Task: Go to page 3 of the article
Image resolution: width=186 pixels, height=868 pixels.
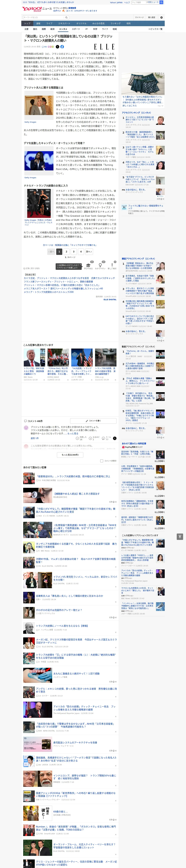Action: tap(74, 251)
